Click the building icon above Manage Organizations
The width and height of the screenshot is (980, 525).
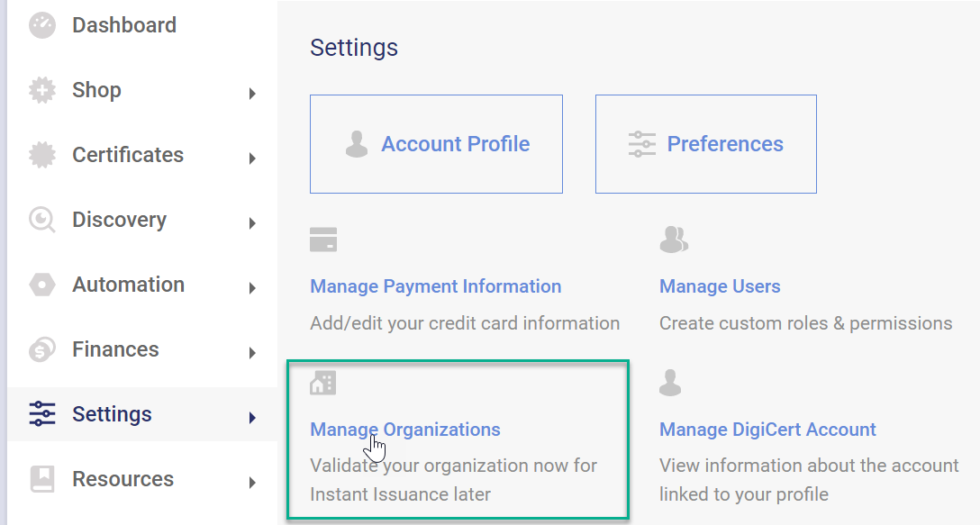coord(323,382)
